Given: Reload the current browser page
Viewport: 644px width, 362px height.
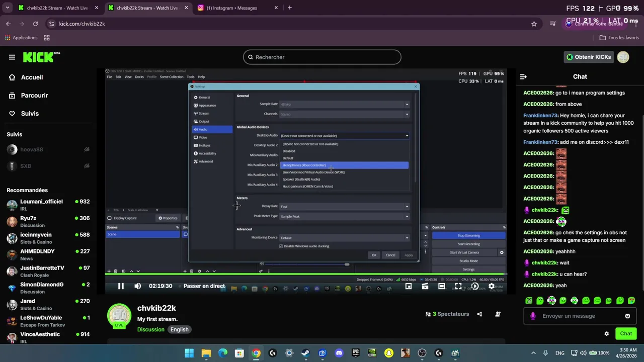Looking at the screenshot, I should (35, 24).
